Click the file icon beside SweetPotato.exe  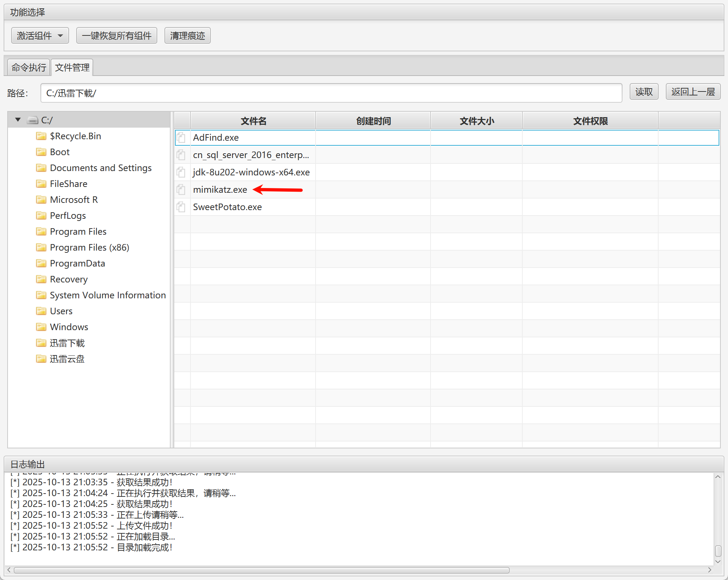tap(181, 207)
